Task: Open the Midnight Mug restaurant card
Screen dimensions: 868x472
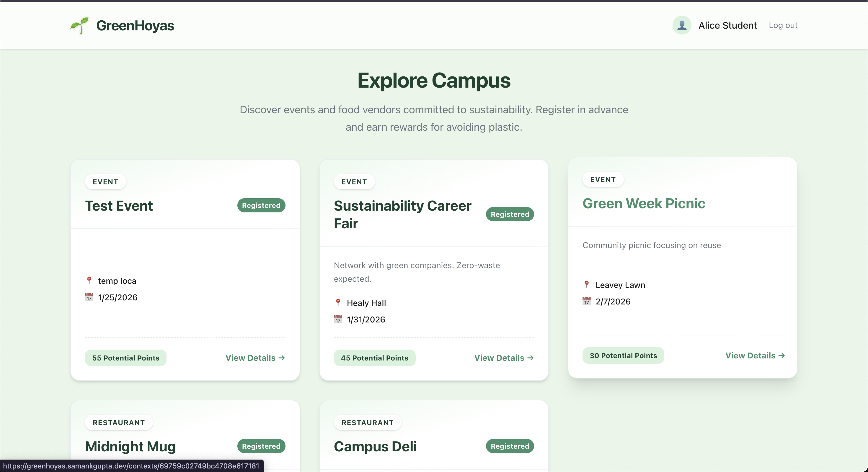Action: point(130,446)
